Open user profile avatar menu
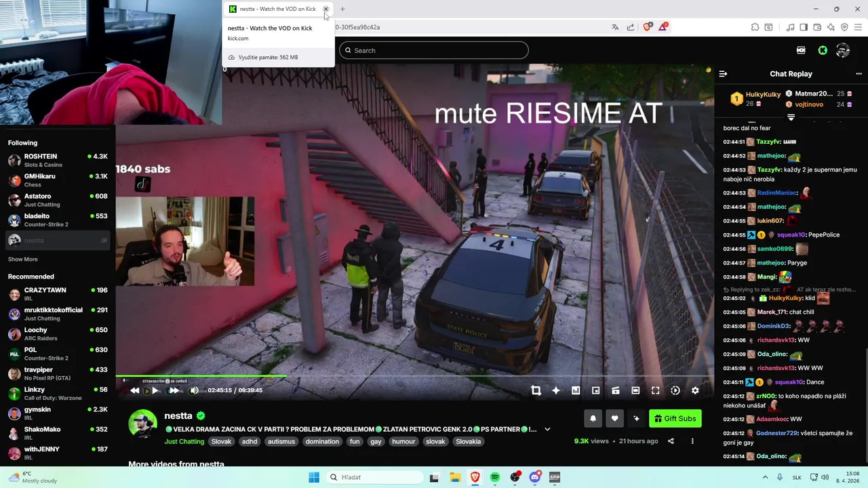868x488 pixels. pos(843,50)
